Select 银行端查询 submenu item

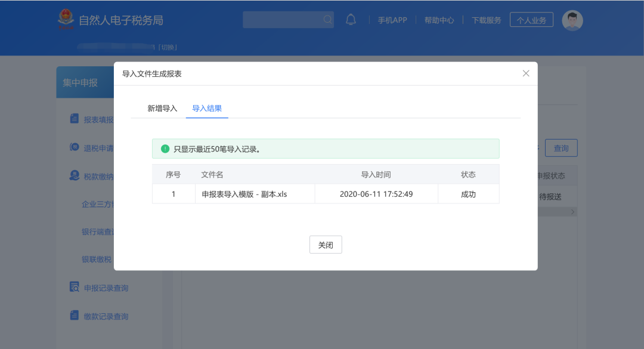pos(98,232)
